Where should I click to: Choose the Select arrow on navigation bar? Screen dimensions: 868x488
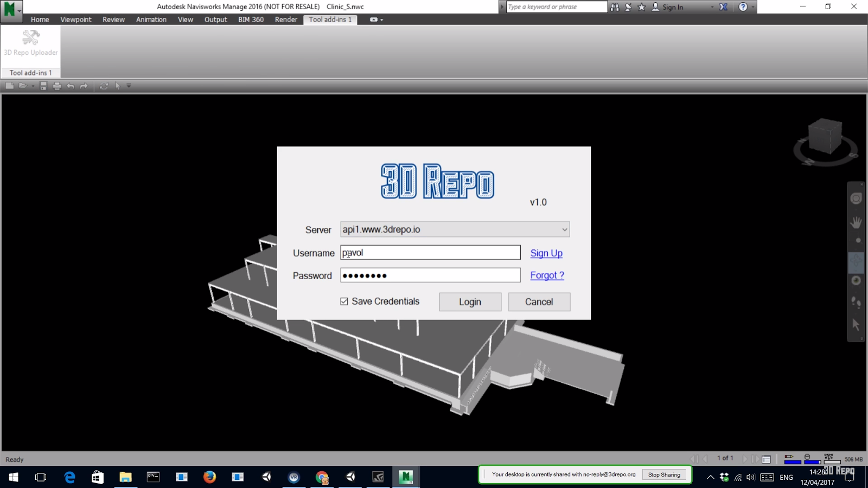click(x=856, y=324)
